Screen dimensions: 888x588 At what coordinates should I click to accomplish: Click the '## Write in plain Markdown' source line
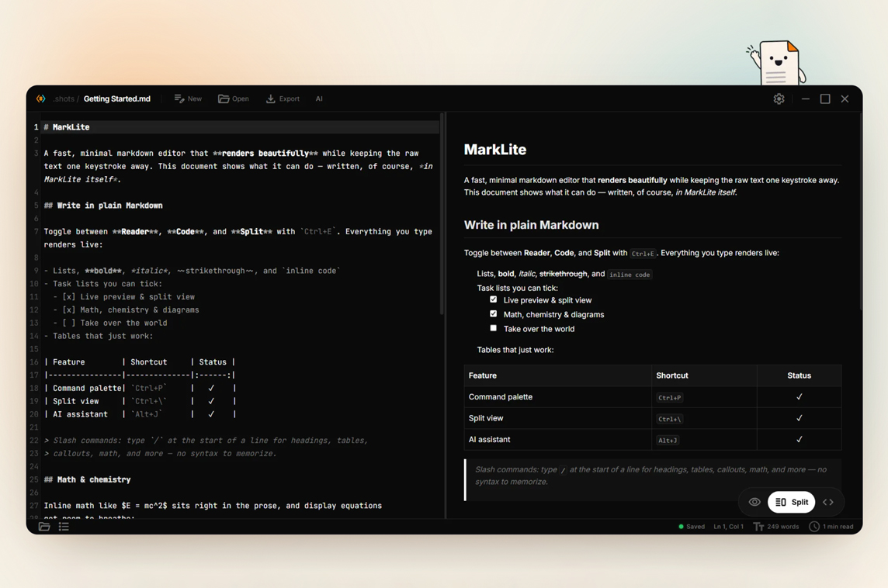tap(103, 206)
